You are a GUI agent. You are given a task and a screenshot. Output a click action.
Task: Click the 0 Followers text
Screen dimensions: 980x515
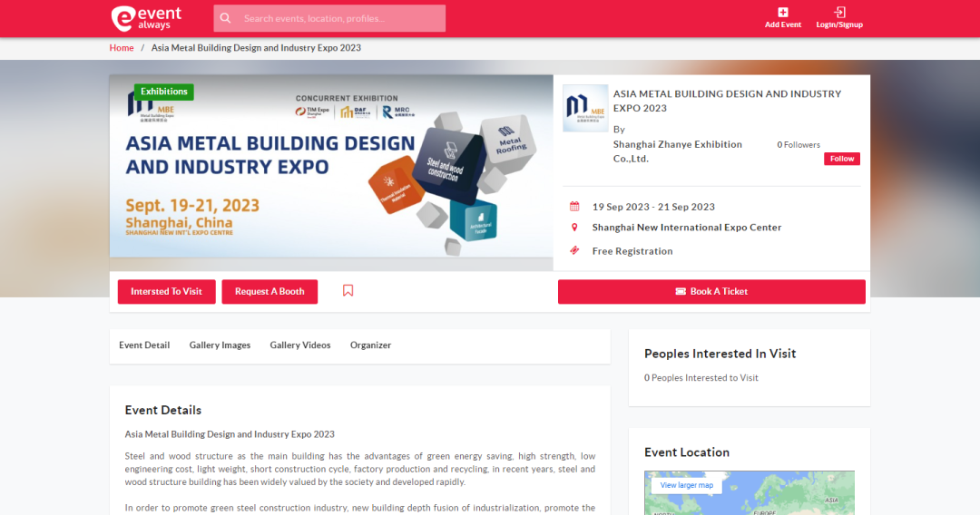click(799, 145)
